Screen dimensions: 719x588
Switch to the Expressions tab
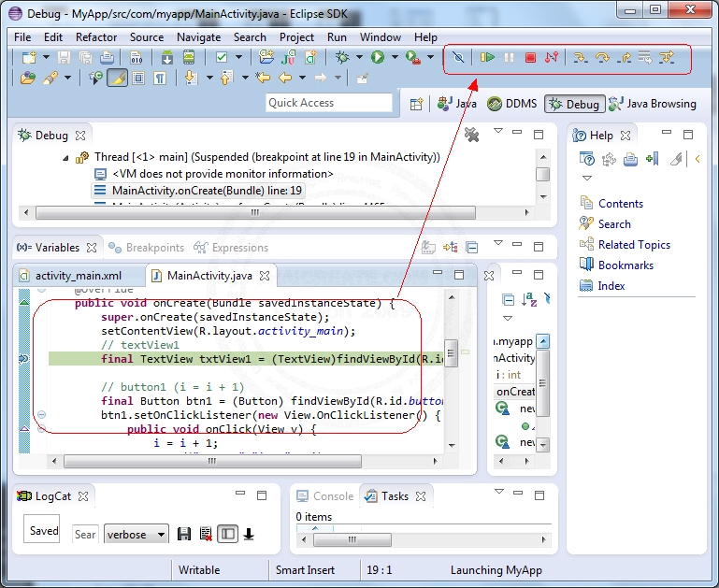click(231, 248)
